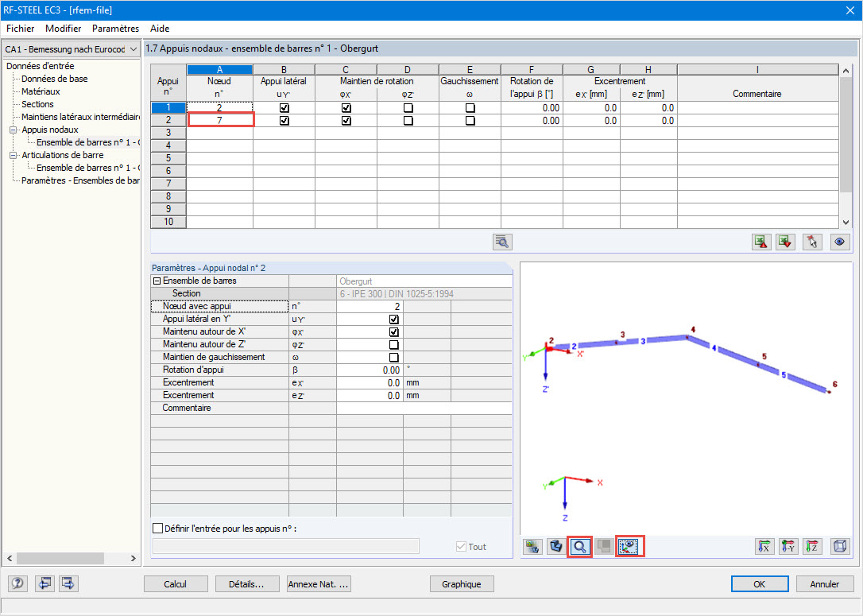Click the greyed overlapping-squares icon
863x616 pixels.
pos(604,547)
